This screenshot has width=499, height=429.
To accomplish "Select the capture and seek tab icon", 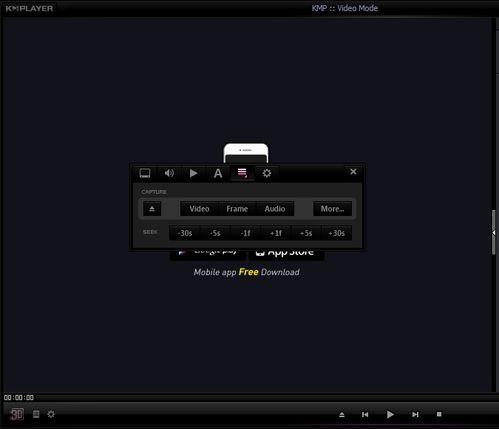I will (242, 173).
